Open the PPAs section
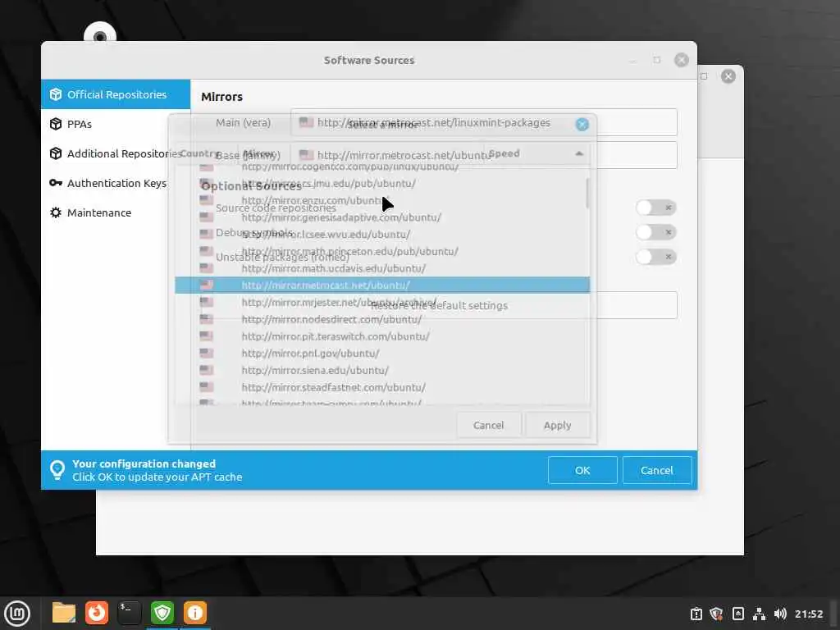The image size is (840, 630). click(x=116, y=124)
